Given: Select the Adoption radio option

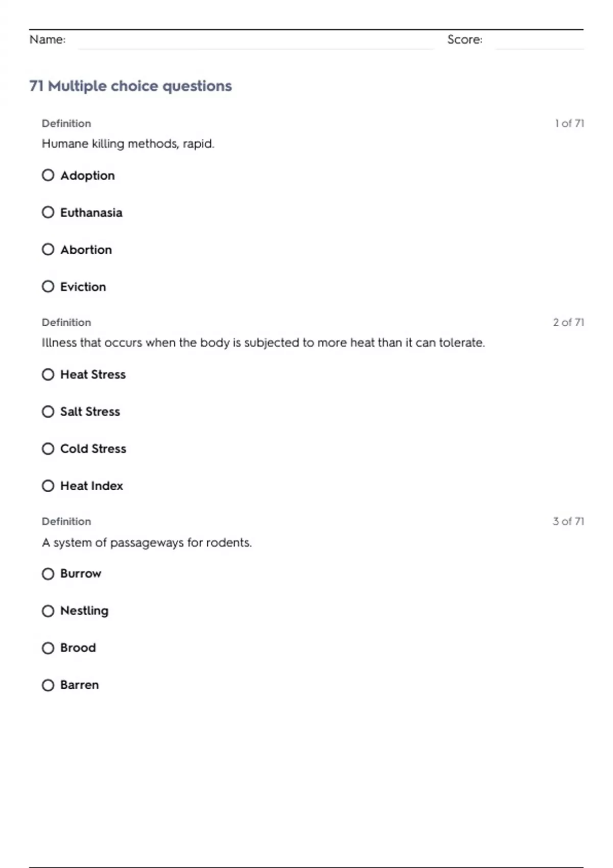Looking at the screenshot, I should 48,175.
